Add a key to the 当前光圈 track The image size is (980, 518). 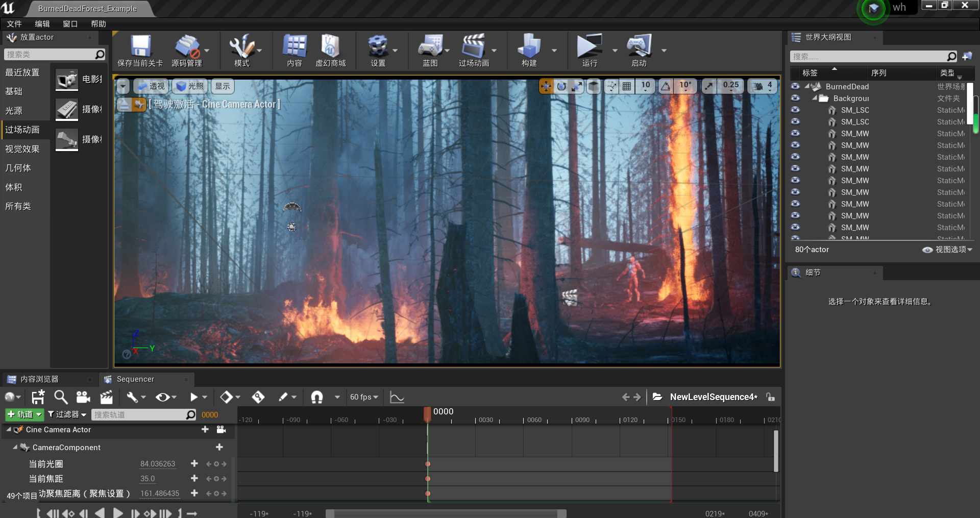pos(194,463)
